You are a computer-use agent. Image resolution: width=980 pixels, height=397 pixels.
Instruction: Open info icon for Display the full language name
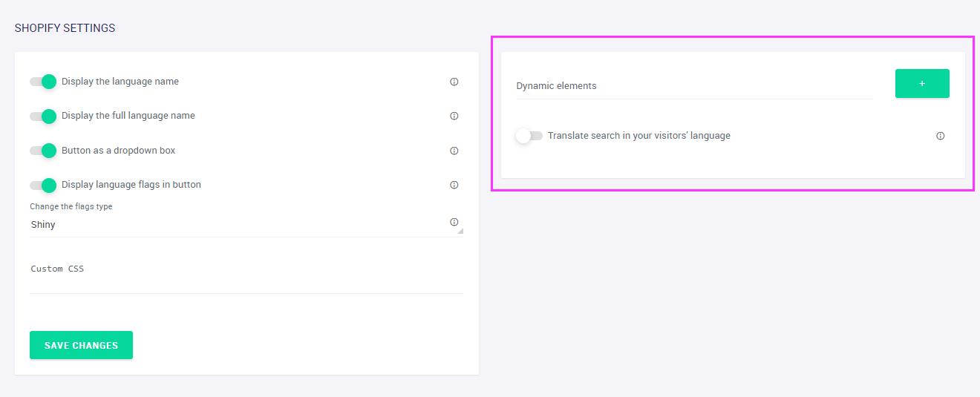click(454, 116)
